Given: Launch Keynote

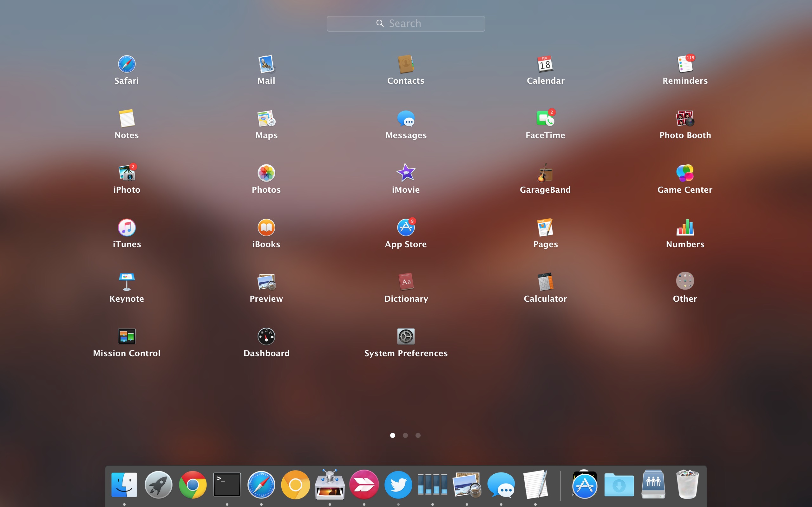Looking at the screenshot, I should click(x=127, y=282).
